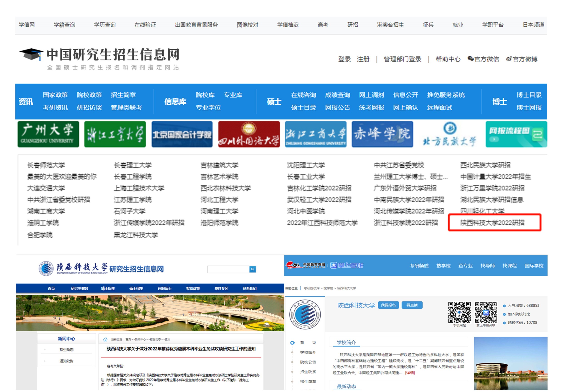Image resolution: width=563 pixels, height=392 pixels.
Task: Focus the search text field
Action: [228, 269]
